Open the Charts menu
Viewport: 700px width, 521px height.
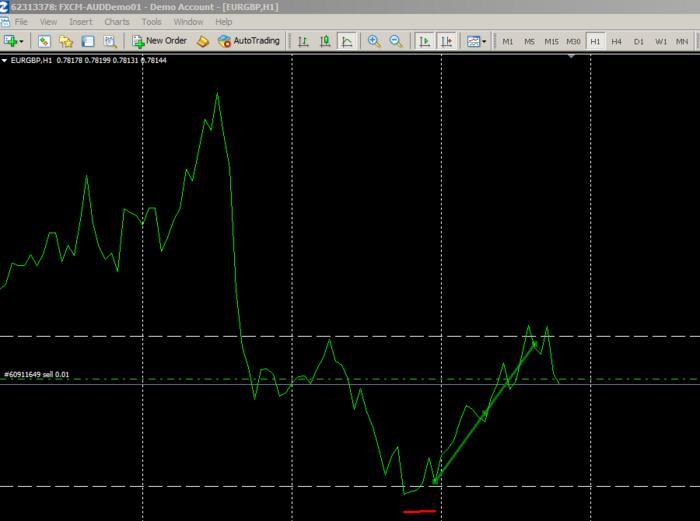[117, 21]
